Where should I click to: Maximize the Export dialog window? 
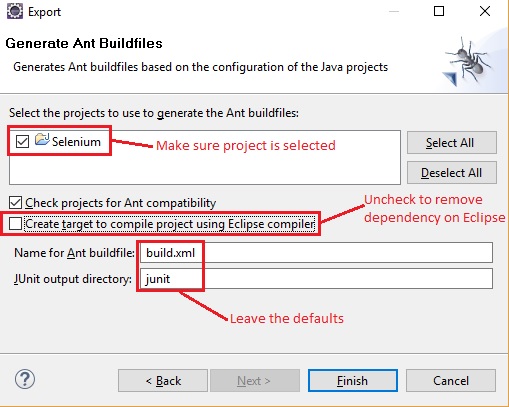pos(439,11)
